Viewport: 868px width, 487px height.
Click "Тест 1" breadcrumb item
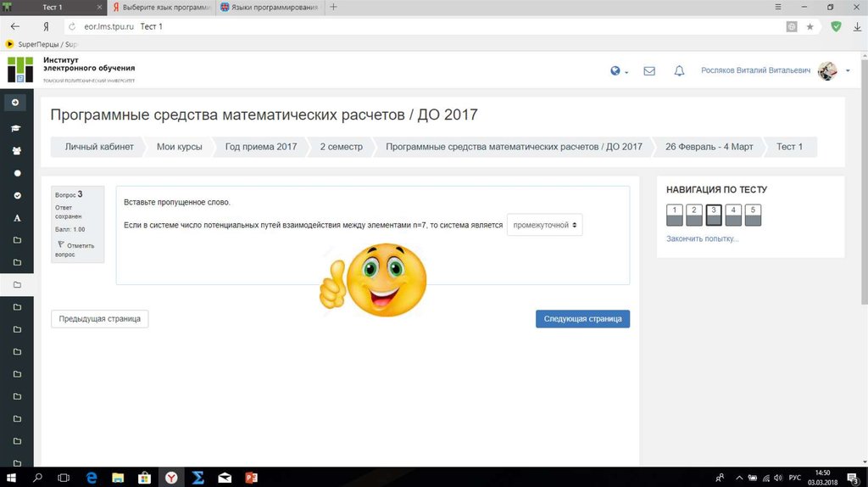pos(789,147)
